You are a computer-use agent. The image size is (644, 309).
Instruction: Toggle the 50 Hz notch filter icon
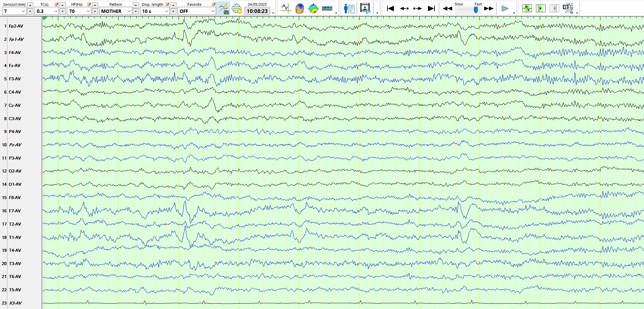pyautogui.click(x=224, y=9)
